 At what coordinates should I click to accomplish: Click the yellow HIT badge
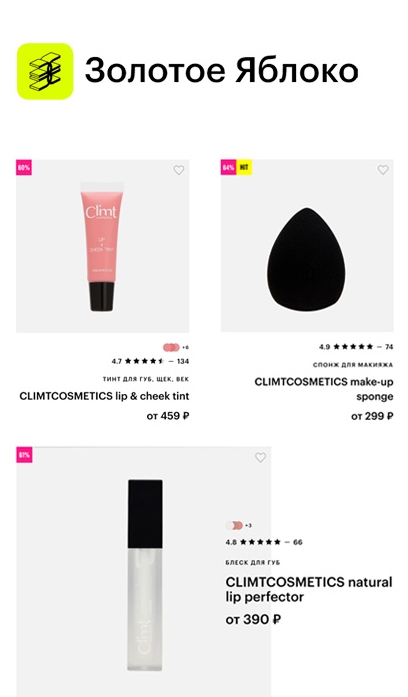click(244, 168)
